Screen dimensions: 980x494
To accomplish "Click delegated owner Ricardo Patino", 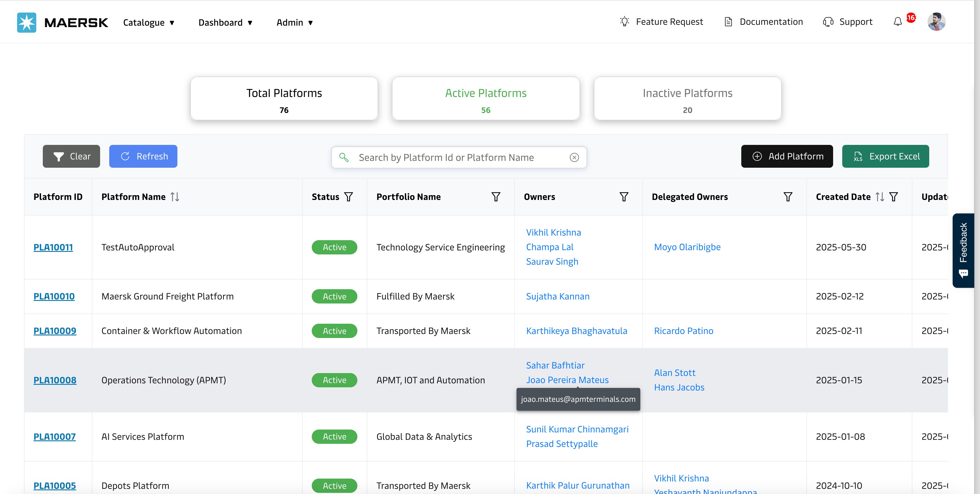I will (683, 331).
